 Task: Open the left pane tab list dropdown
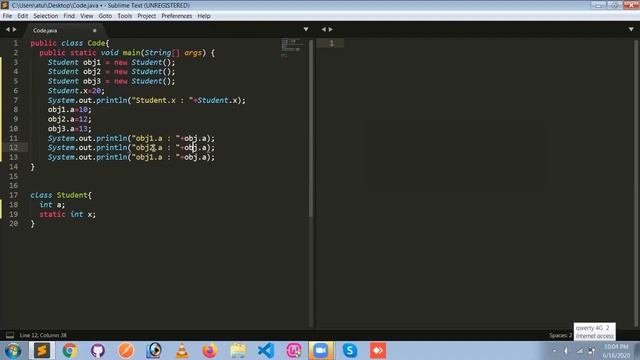[x=306, y=29]
